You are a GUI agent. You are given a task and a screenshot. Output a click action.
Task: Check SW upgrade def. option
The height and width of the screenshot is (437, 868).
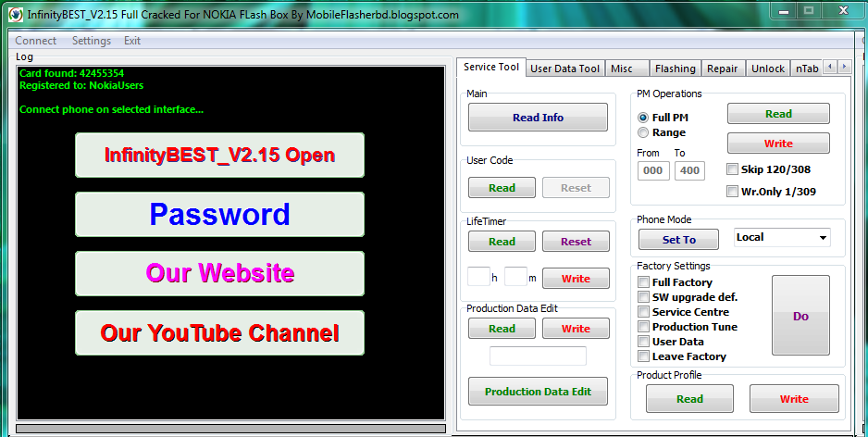pos(643,297)
